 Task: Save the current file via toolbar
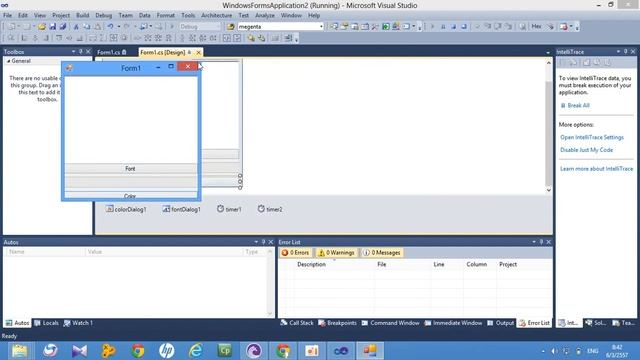tap(52, 27)
